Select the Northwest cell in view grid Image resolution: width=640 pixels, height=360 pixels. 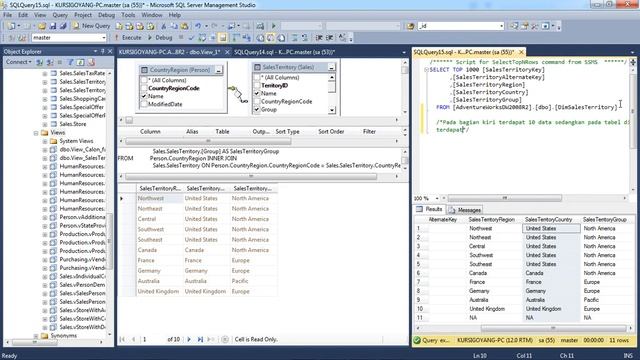pyautogui.click(x=159, y=198)
